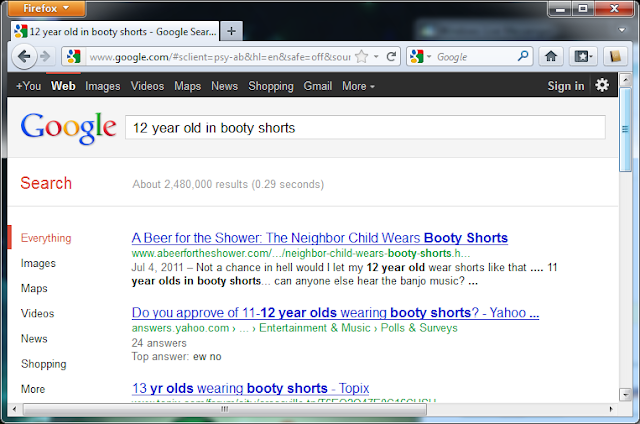Click the site identity favicon in address bar
The width and height of the screenshot is (640, 424).
(x=74, y=56)
